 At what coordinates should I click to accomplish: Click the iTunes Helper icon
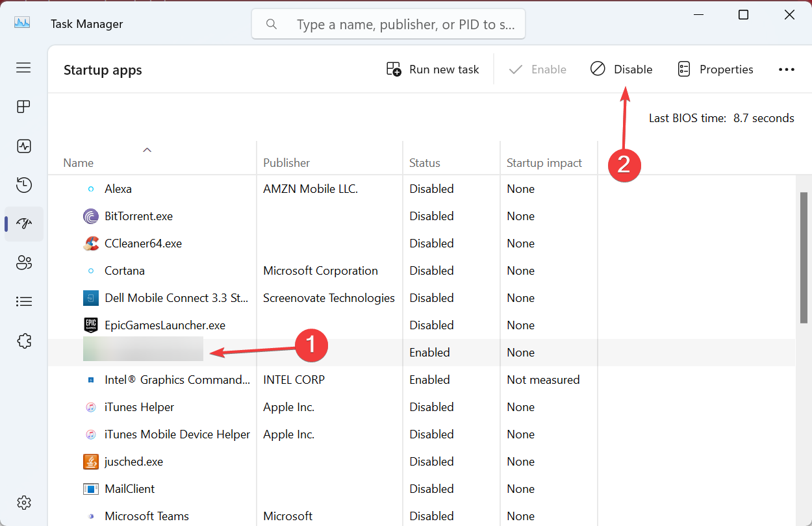(91, 407)
